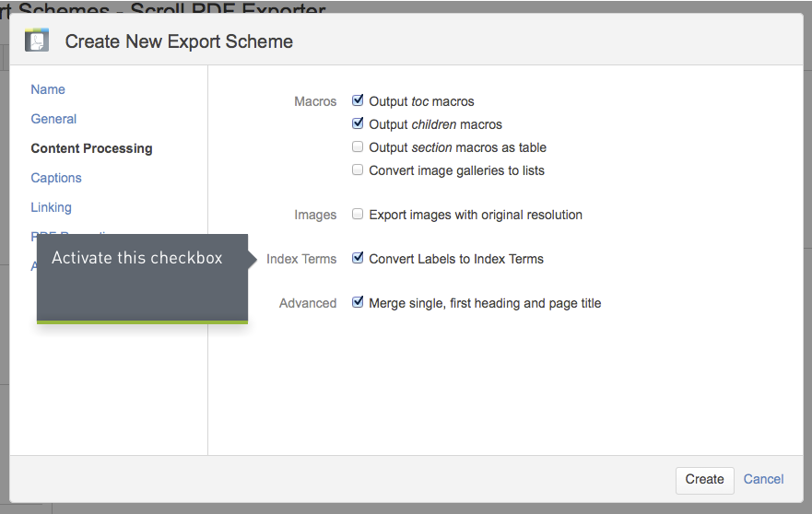Tick Export images with original resolution
Image resolution: width=812 pixels, height=514 pixels.
[358, 214]
